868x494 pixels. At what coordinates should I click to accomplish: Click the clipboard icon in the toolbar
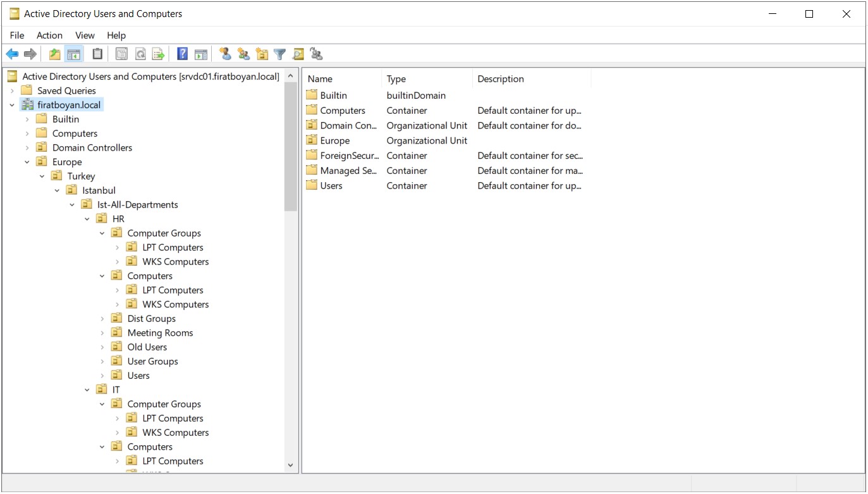(97, 54)
